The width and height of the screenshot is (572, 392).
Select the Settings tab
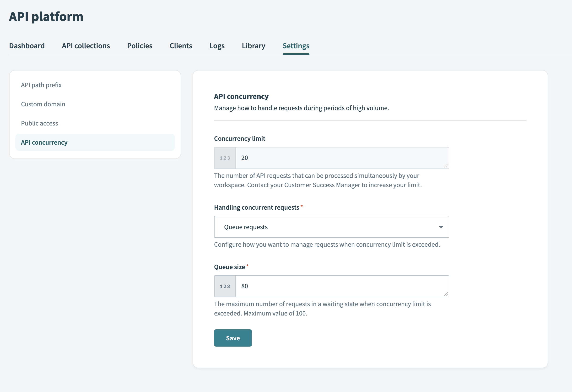click(x=296, y=46)
